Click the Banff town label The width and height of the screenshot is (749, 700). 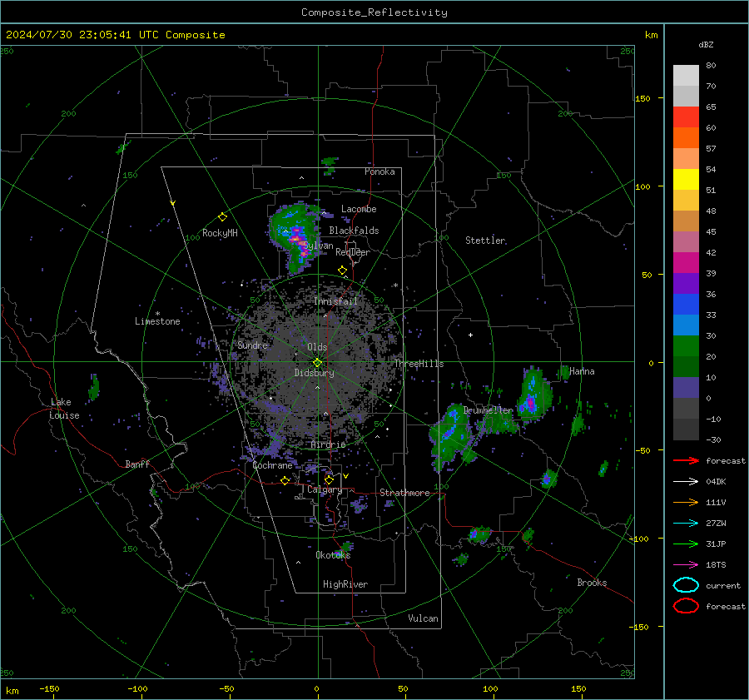(x=137, y=464)
